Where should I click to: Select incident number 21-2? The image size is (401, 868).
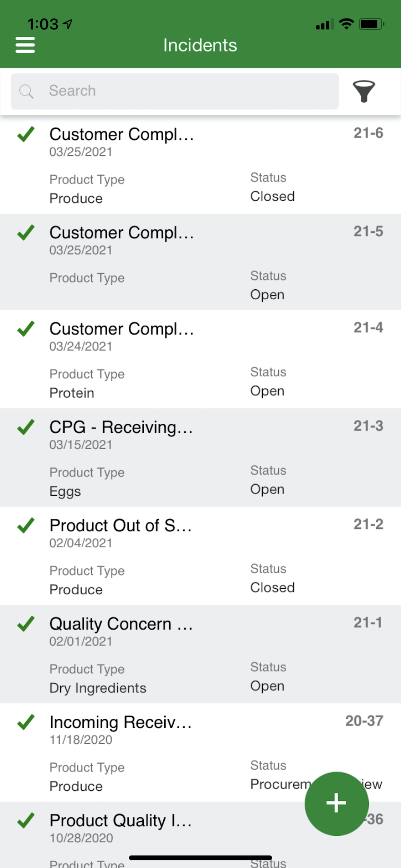[368, 524]
